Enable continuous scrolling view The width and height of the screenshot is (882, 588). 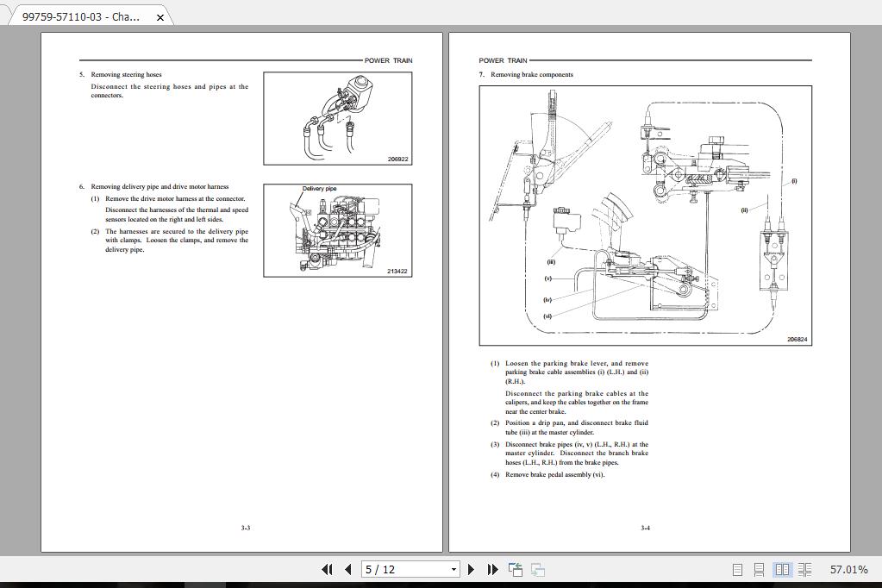[759, 569]
